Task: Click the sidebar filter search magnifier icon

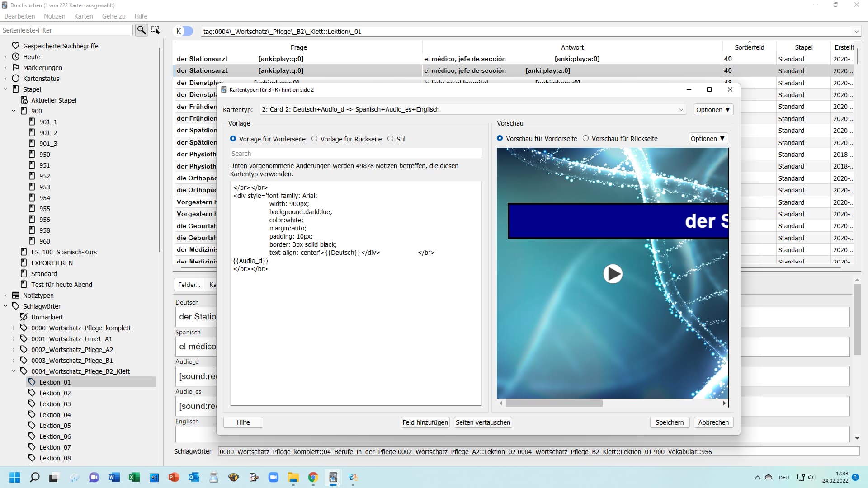Action: pyautogui.click(x=142, y=30)
